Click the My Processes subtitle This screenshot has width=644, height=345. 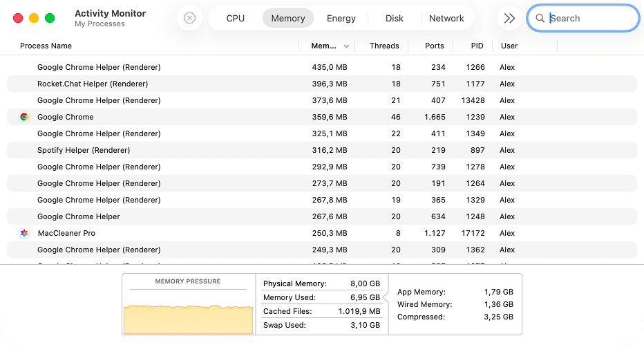[100, 24]
